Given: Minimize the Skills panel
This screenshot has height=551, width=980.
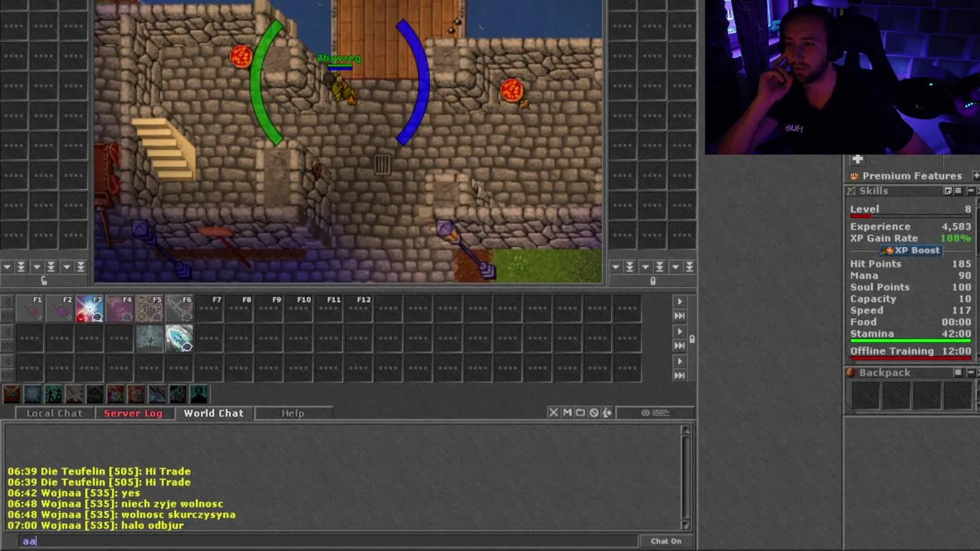Looking at the screenshot, I should [972, 191].
